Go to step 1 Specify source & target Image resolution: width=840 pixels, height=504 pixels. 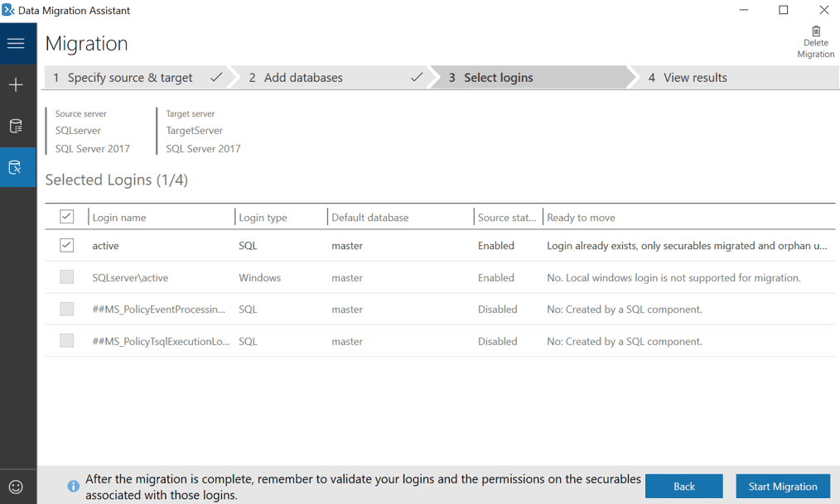137,78
